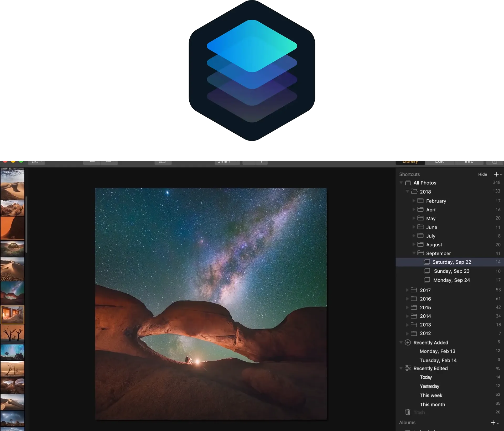The height and width of the screenshot is (431, 504).
Task: Select the dead trees silhouette on orange thumbnail
Action: [x=12, y=334]
